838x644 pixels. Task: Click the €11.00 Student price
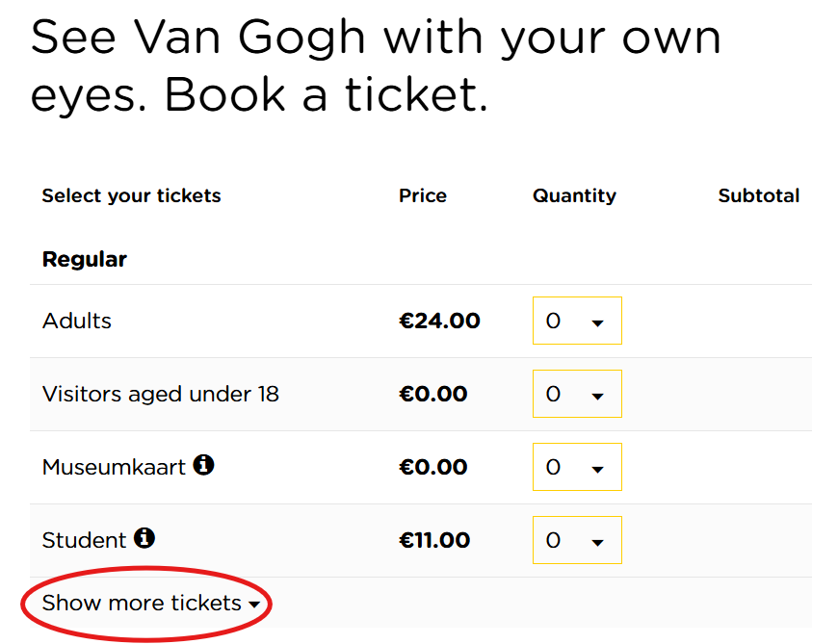434,540
